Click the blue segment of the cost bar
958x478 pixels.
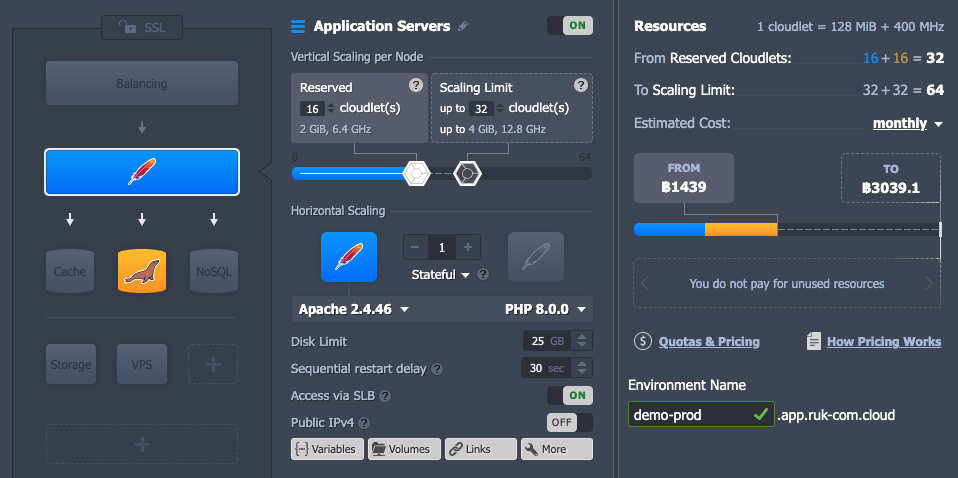click(x=670, y=230)
